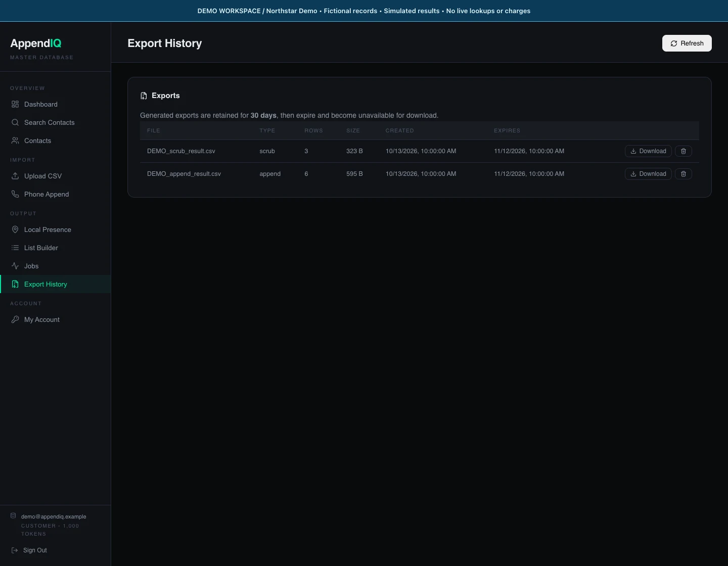The width and height of the screenshot is (728, 566).
Task: Click the EXPIRES column header
Action: pyautogui.click(x=507, y=130)
